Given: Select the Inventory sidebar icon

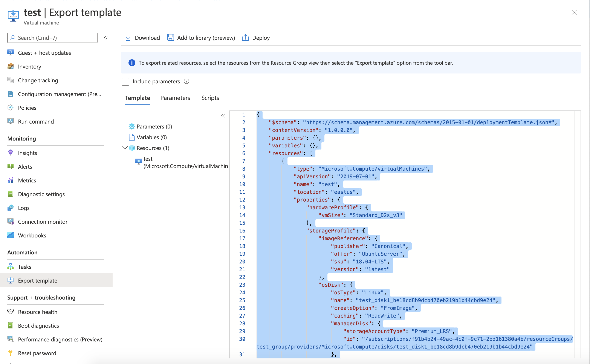Looking at the screenshot, I should [11, 66].
